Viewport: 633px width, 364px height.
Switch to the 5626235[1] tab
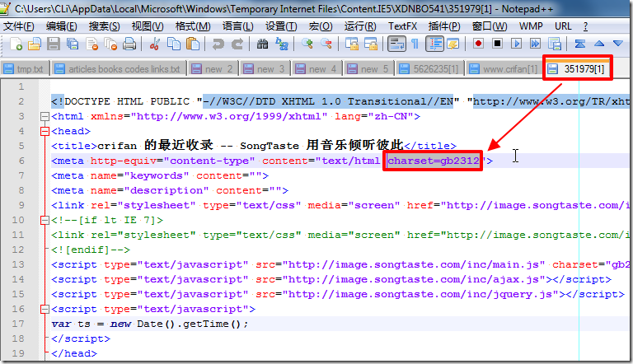coord(429,69)
